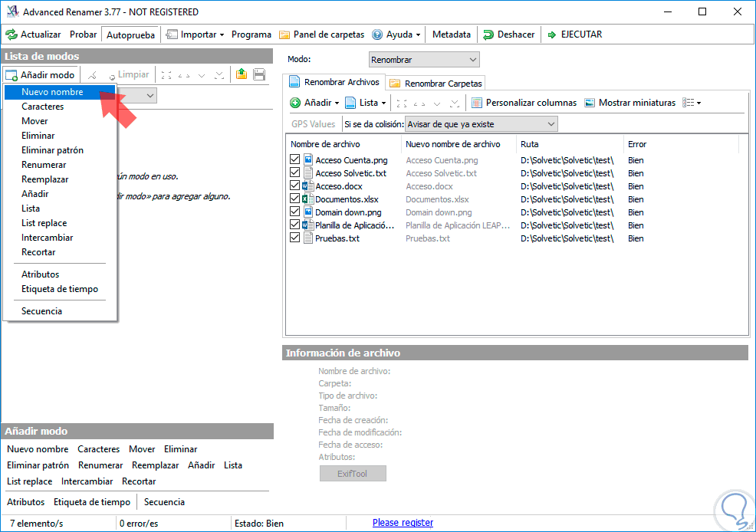Click the Añadir modo icon

tap(12, 75)
